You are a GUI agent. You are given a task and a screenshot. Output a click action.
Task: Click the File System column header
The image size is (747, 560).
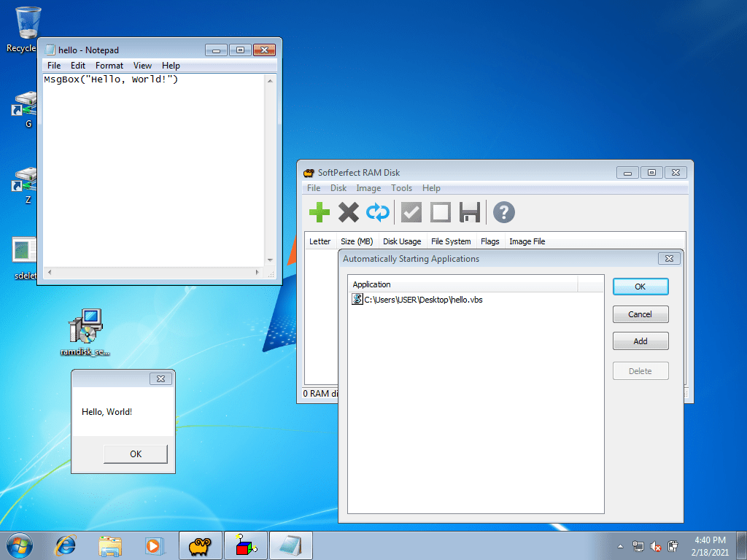point(451,241)
